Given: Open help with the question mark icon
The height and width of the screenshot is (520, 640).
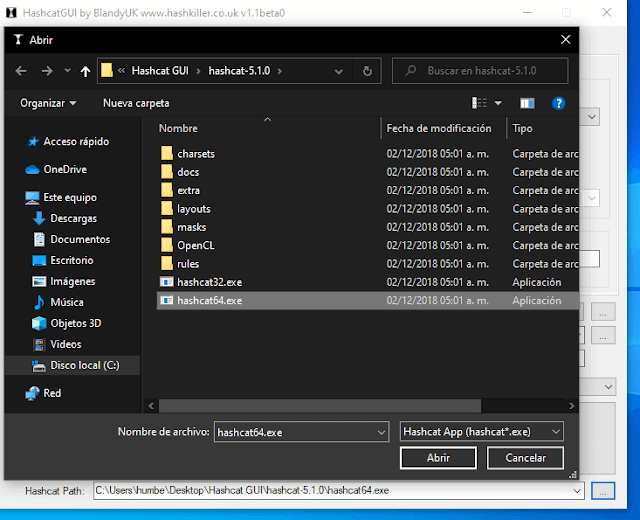Looking at the screenshot, I should (558, 103).
